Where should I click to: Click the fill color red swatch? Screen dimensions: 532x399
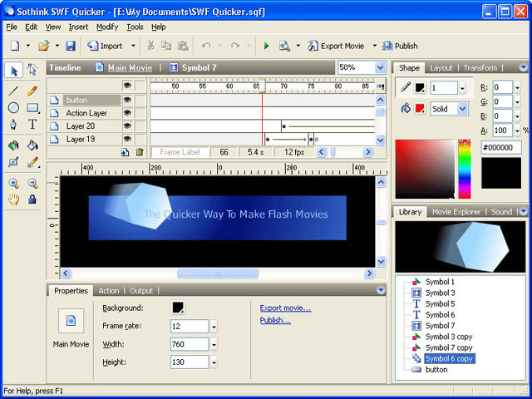[x=420, y=109]
